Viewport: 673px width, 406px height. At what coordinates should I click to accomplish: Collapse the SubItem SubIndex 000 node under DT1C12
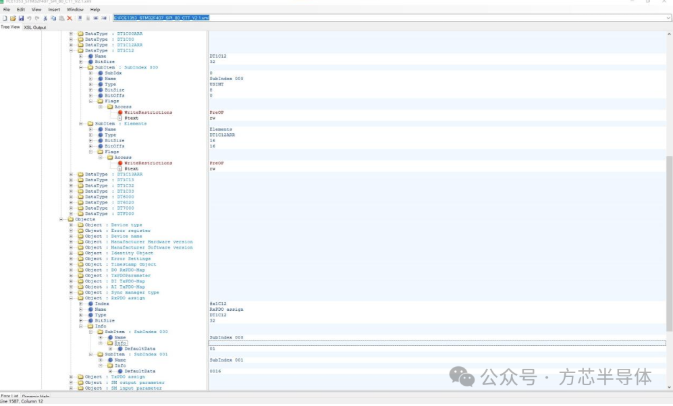pyautogui.click(x=81, y=67)
